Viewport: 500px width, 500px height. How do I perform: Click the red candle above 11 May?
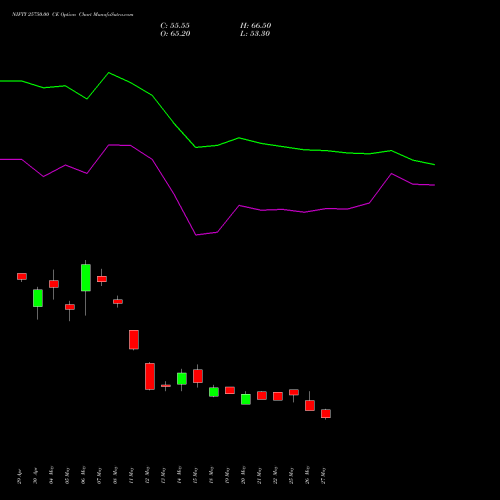[x=134, y=340]
